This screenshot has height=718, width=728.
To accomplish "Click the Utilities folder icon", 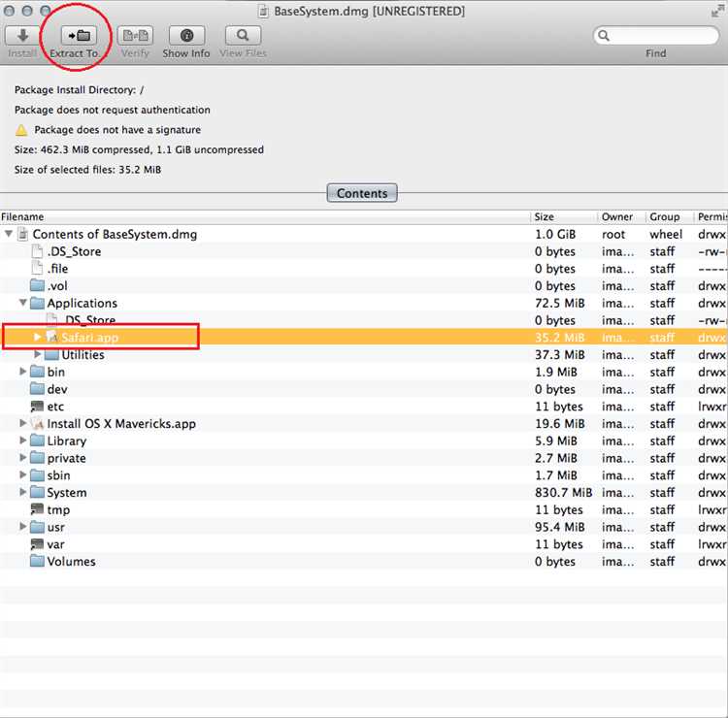I will click(51, 354).
